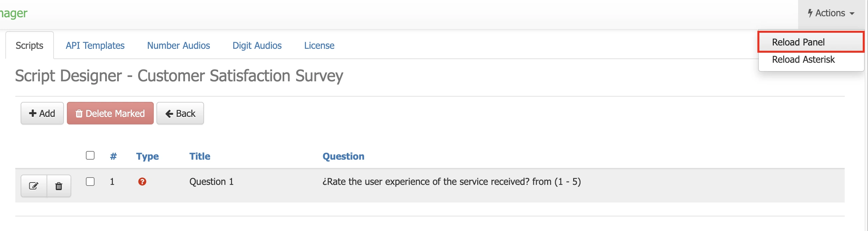Image resolution: width=868 pixels, height=231 pixels.
Task: Sort by the Question column header
Action: (343, 156)
